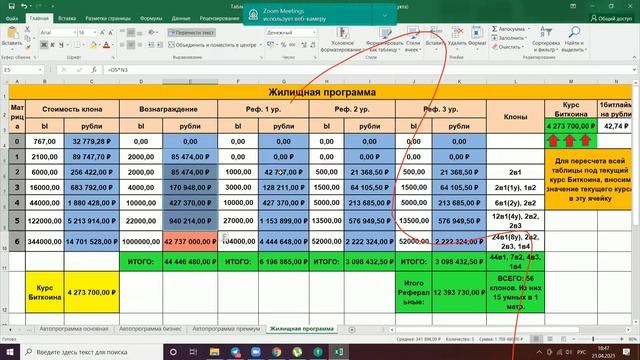Add a new sheet with plus button
The height and width of the screenshot is (360, 640).
352,329
